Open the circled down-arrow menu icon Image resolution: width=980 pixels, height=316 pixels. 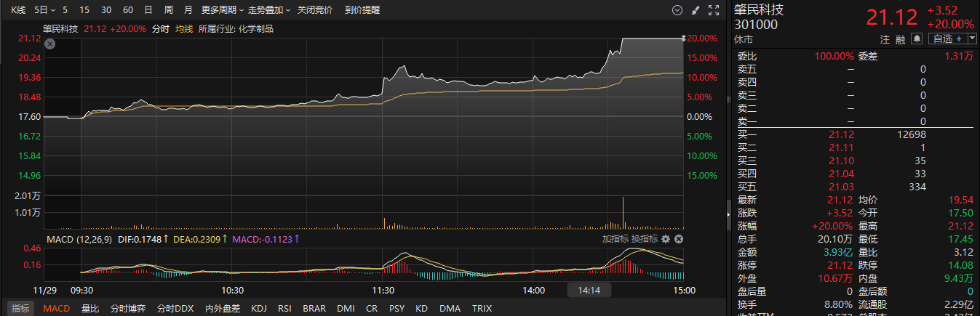pyautogui.click(x=677, y=10)
